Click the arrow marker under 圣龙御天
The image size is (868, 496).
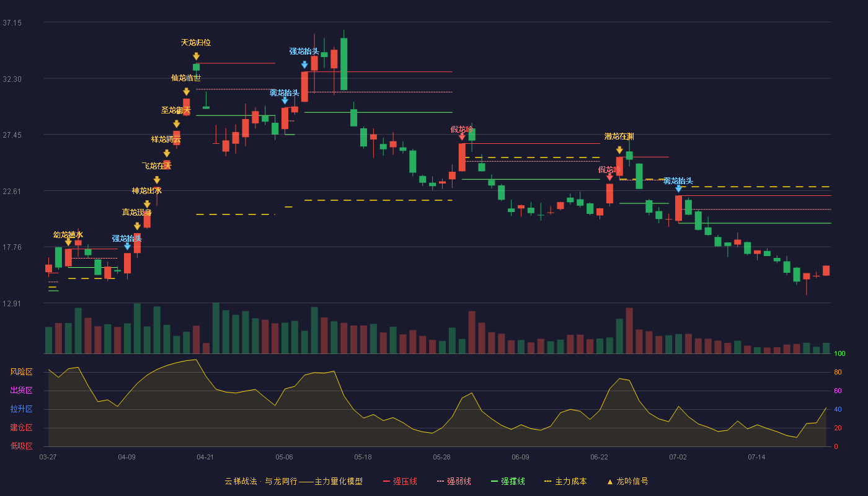click(x=177, y=123)
